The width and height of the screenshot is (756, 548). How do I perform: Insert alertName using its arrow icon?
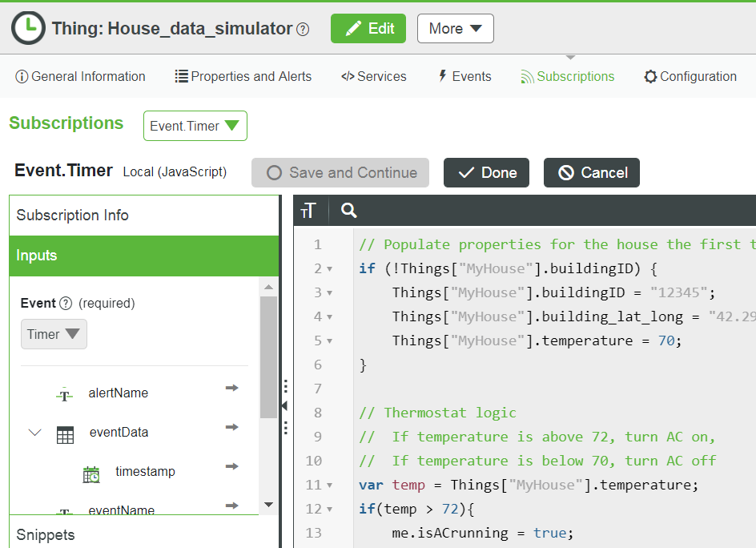(232, 389)
